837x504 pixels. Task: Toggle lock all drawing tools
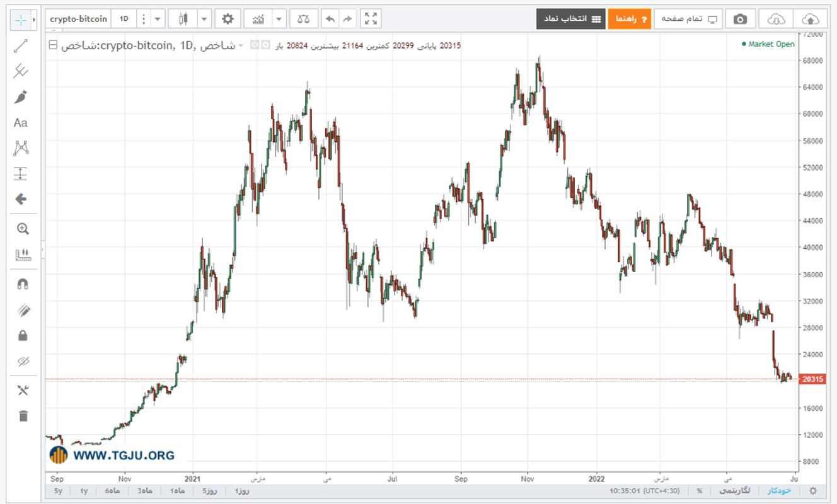coord(23,335)
